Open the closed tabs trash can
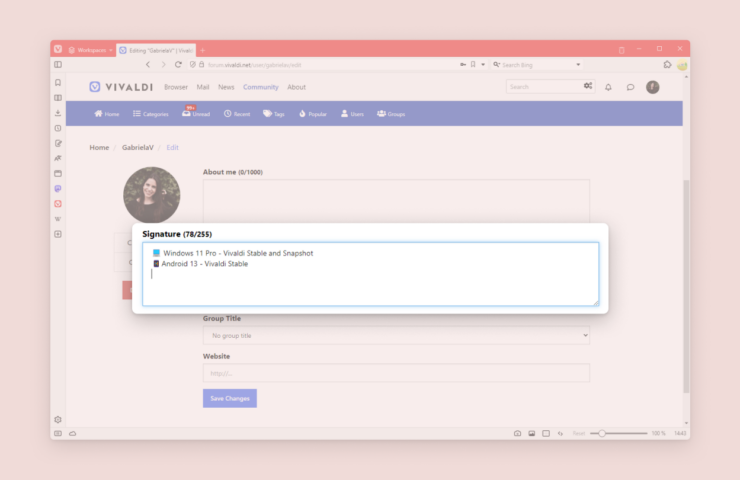The width and height of the screenshot is (740, 480). 622,50
